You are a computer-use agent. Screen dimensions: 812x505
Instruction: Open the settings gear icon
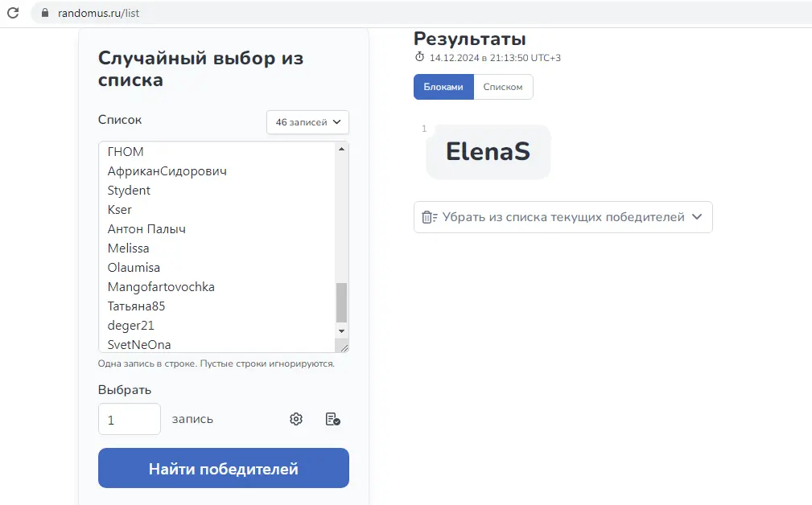295,419
